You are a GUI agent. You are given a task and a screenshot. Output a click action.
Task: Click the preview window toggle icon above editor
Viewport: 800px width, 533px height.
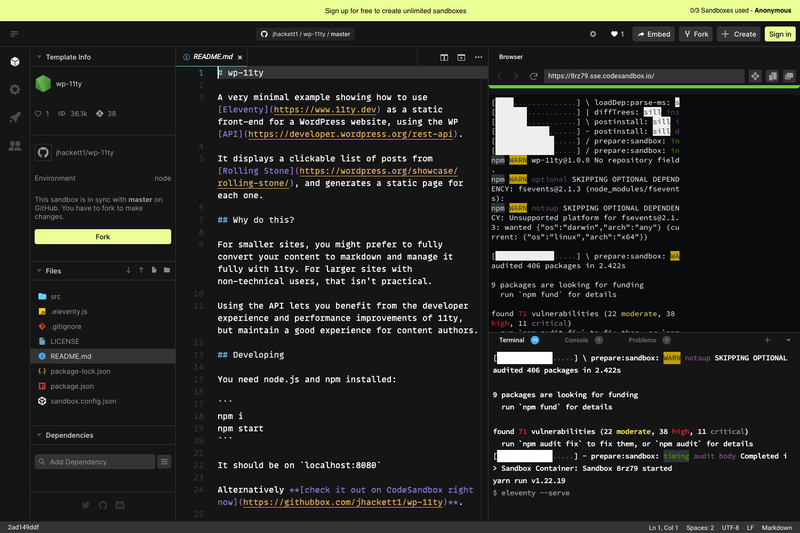point(461,57)
